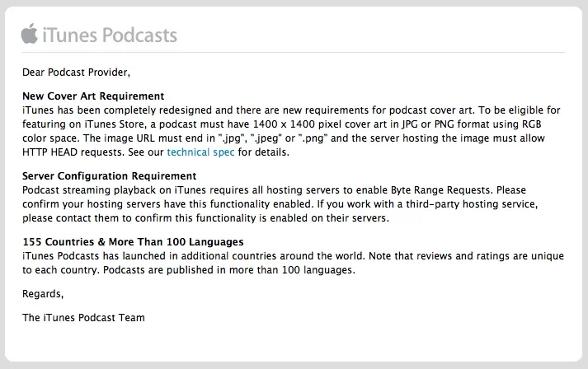Click the 'third-party hosting service' text
The height and width of the screenshot is (369, 588).
tap(472, 204)
